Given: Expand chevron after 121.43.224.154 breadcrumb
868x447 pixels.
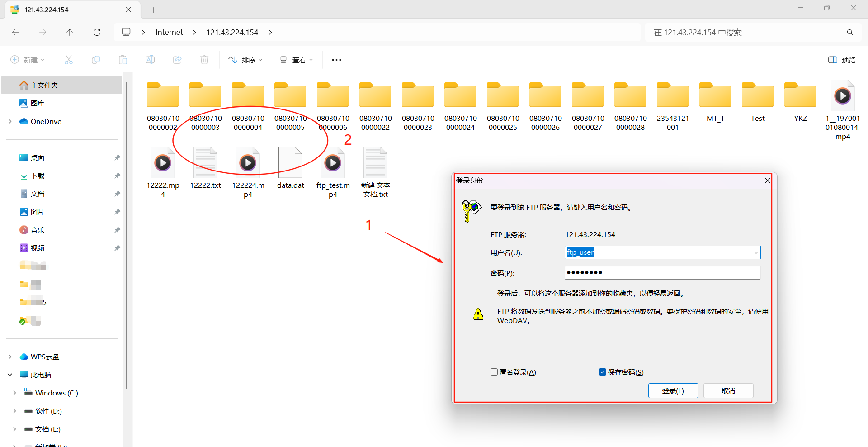Looking at the screenshot, I should [x=270, y=32].
